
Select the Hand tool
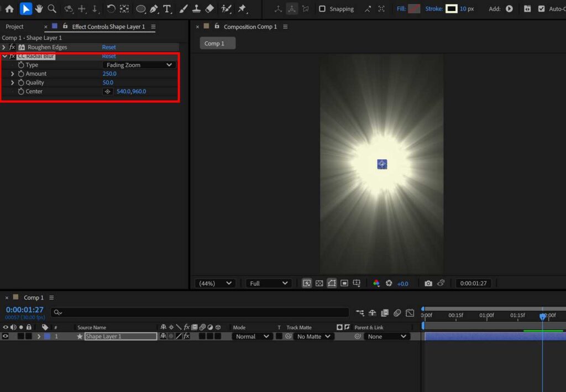pyautogui.click(x=39, y=9)
